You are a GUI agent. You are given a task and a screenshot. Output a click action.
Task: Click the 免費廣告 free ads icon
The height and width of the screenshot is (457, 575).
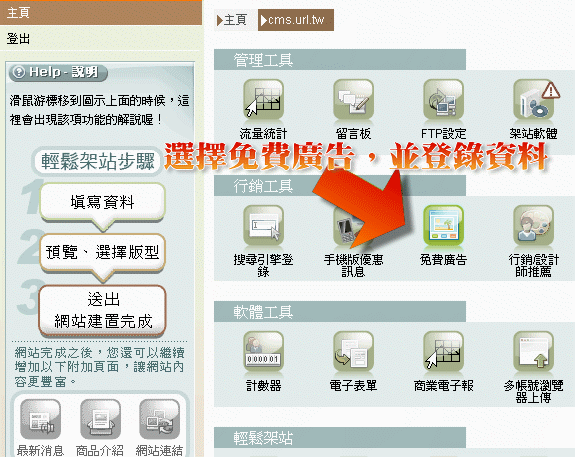[x=443, y=225]
